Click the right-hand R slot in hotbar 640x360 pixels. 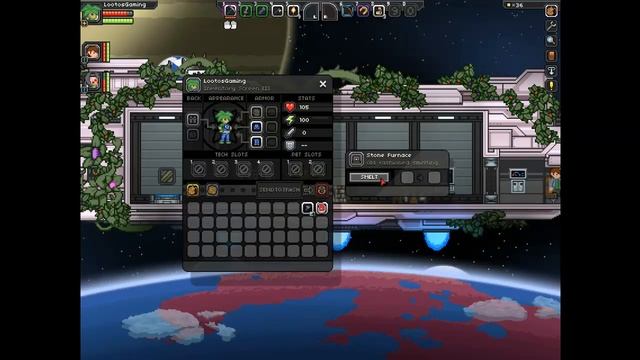click(329, 11)
